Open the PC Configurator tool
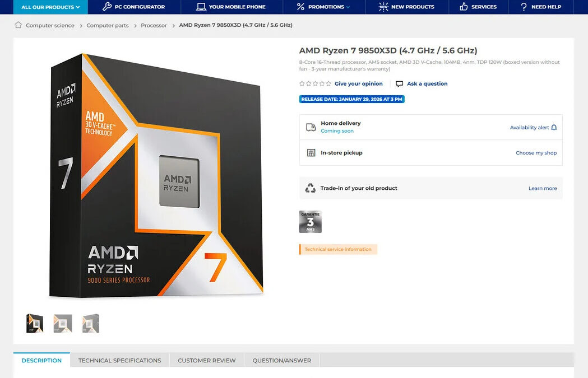The height and width of the screenshot is (378, 588). click(135, 7)
